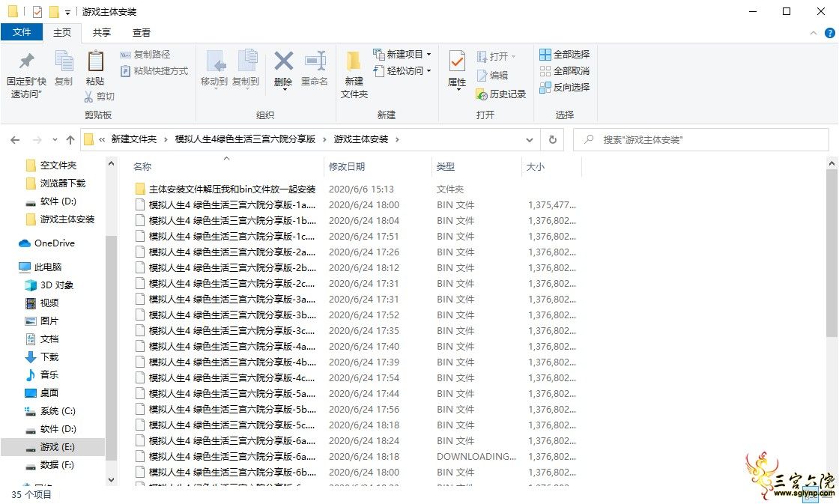
Task: Open 浏览器下载 folder in navigation pane
Action: (55, 183)
